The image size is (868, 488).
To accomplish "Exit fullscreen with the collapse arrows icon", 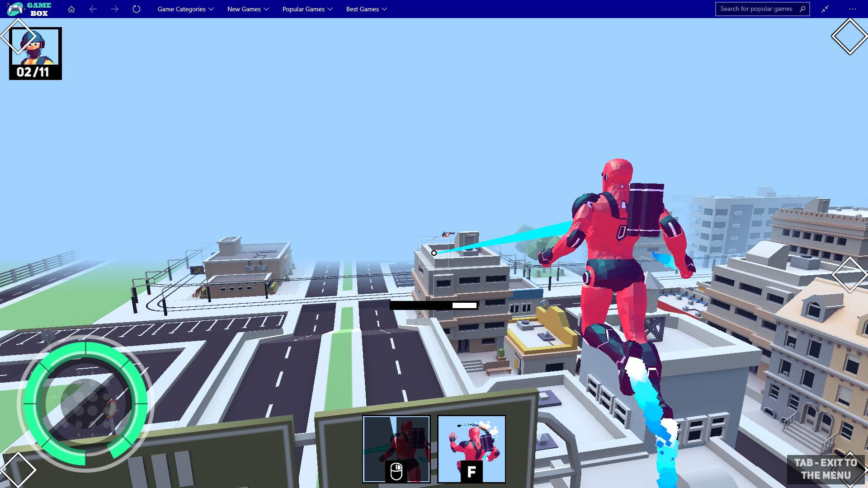I will (x=825, y=9).
